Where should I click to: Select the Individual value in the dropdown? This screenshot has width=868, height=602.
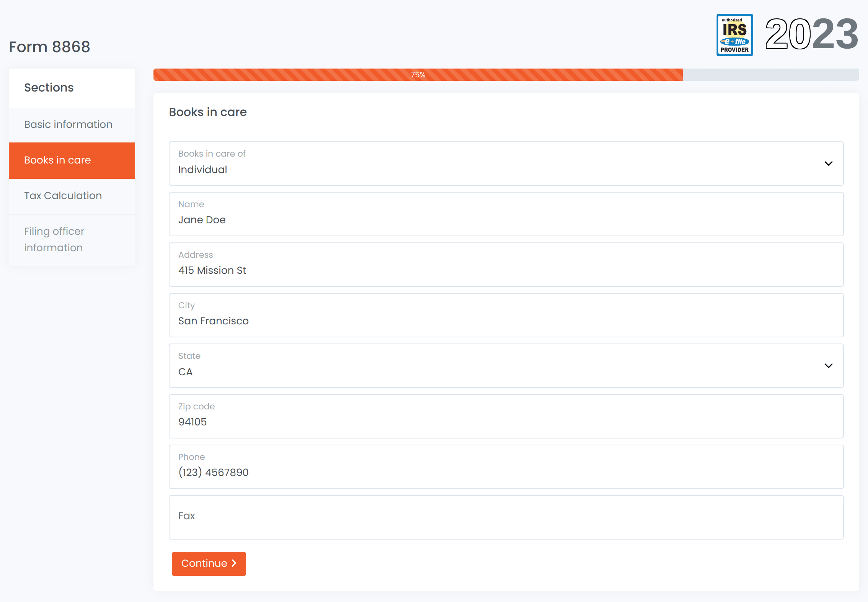tap(202, 170)
